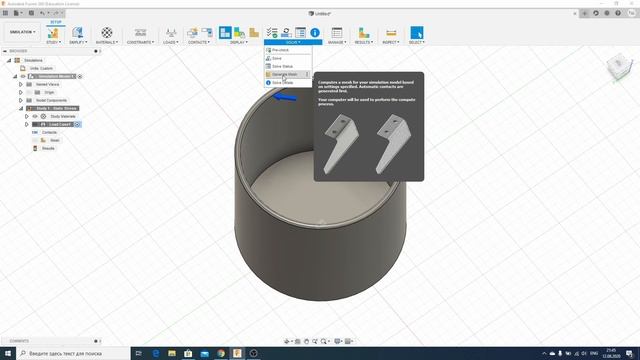This screenshot has width=640, height=360.
Task: Click the Redo arrow
Action: 56,13
